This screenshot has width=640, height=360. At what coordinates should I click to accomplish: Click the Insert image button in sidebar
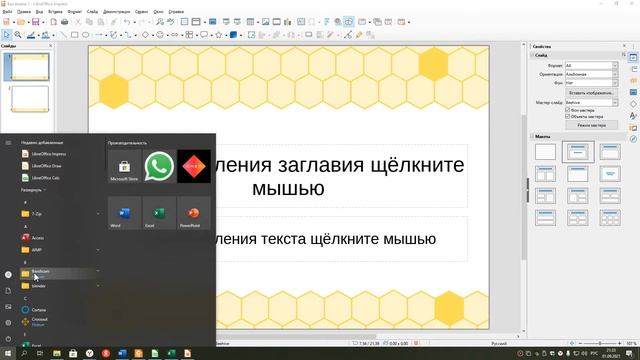click(591, 93)
